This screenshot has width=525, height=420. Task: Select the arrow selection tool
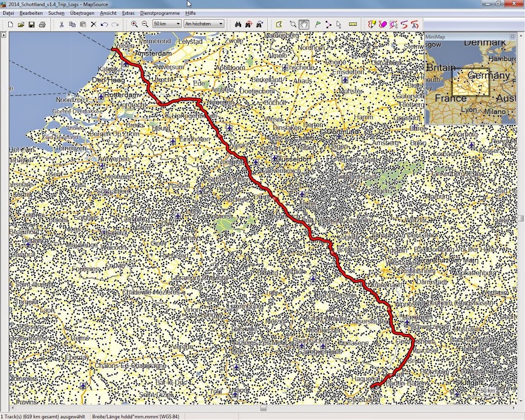[x=339, y=24]
